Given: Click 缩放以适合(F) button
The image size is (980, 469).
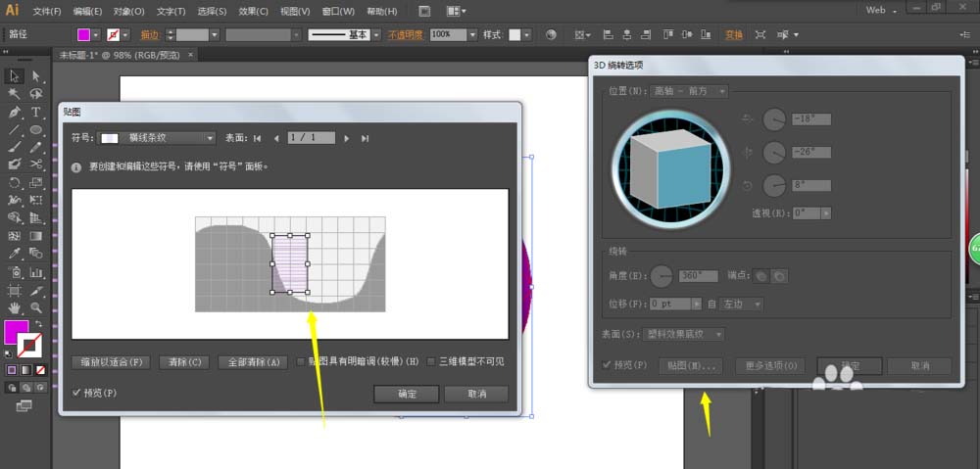Looking at the screenshot, I should pos(111,361).
